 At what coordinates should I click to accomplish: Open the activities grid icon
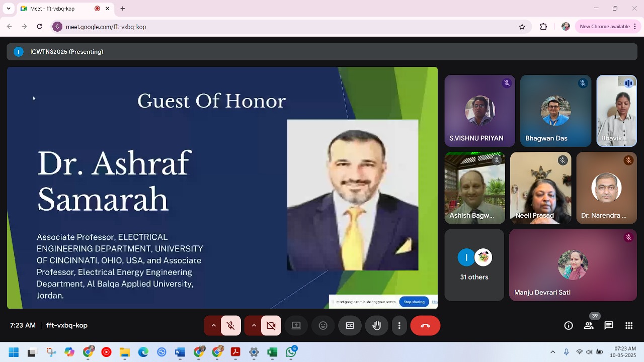point(629,326)
